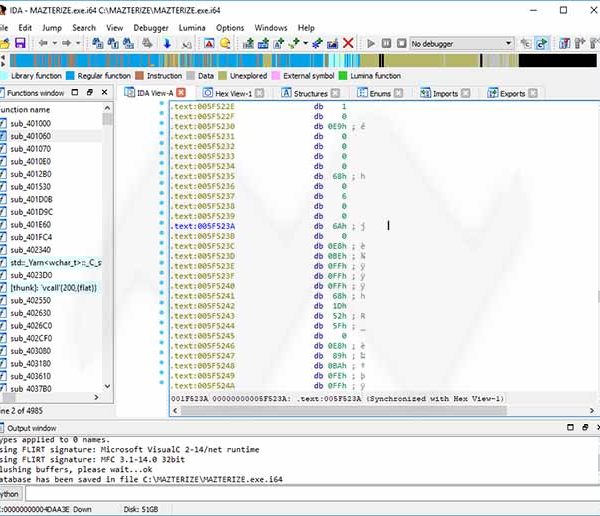Select the [thunk] vcall function entry

[x=53, y=287]
